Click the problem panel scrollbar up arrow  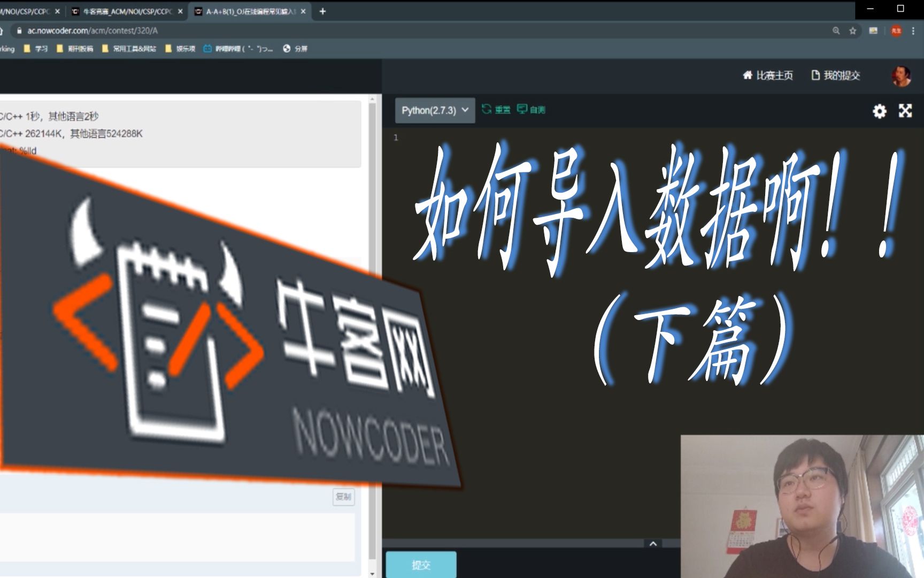[373, 100]
